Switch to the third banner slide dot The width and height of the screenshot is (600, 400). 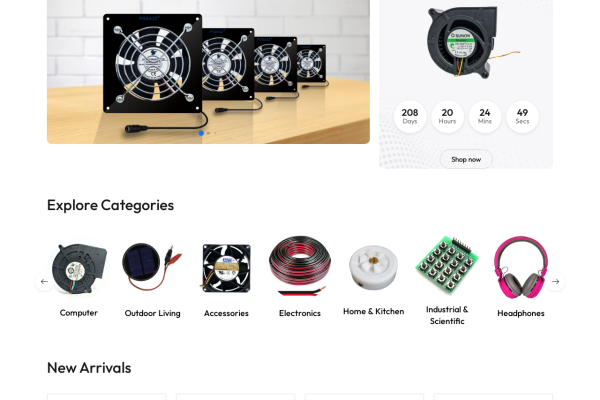click(x=215, y=133)
